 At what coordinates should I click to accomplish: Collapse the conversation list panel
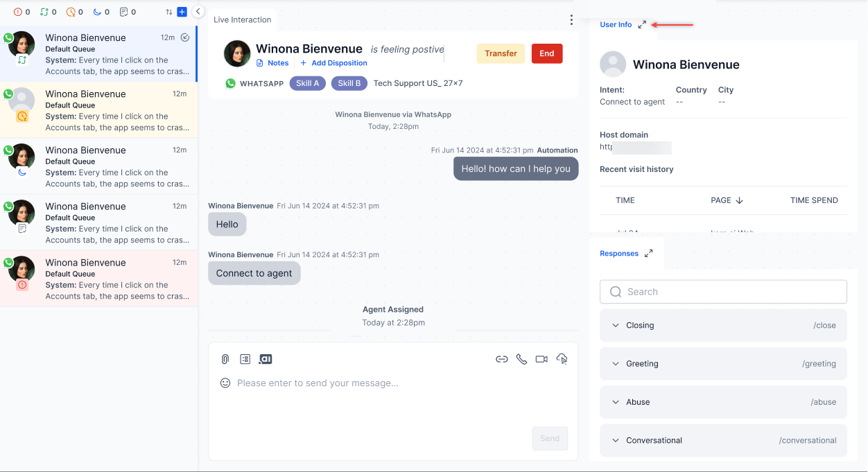tap(198, 12)
